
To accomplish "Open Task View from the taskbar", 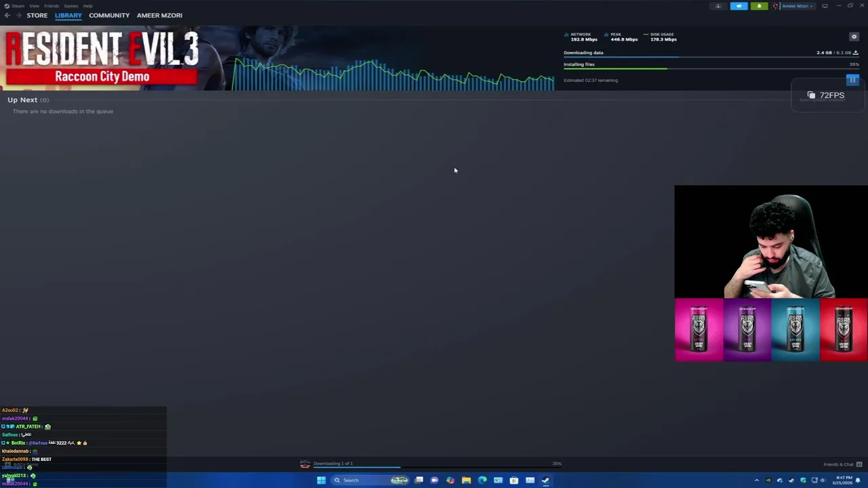I will point(419,481).
